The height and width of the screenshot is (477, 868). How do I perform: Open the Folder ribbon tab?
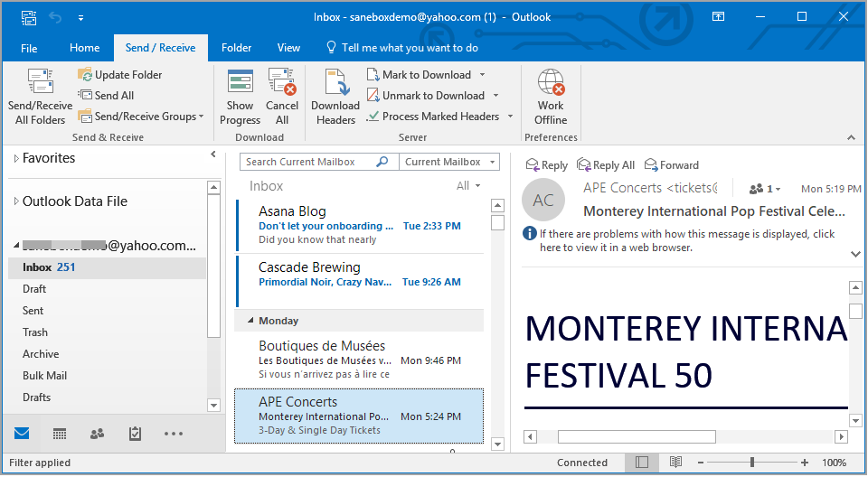[236, 48]
